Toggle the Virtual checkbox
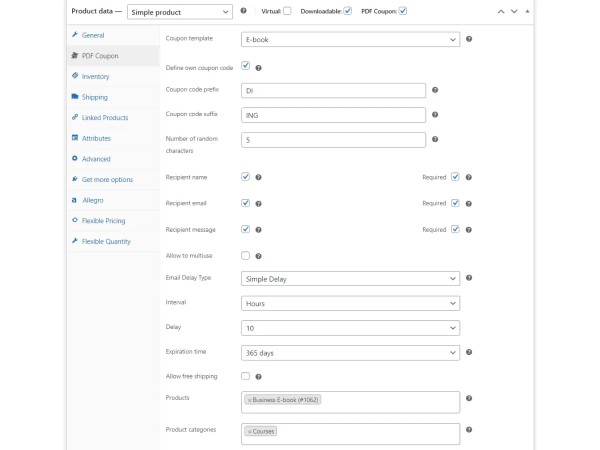 point(287,11)
